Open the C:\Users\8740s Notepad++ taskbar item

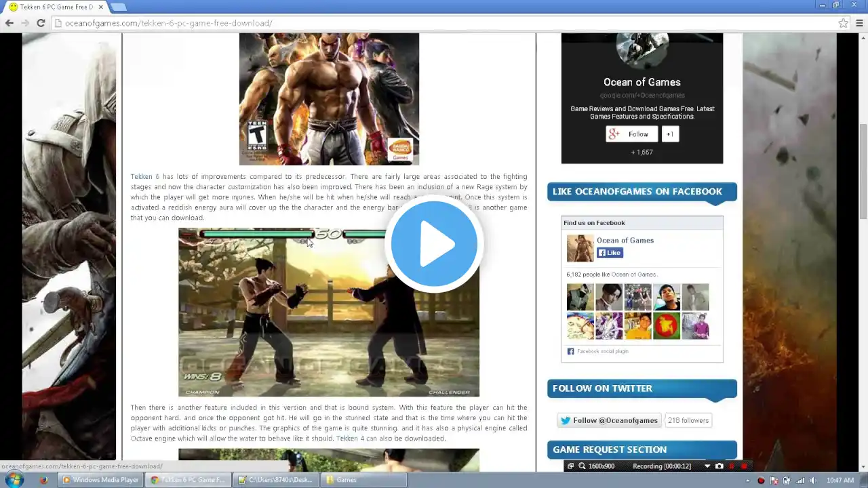coord(276,480)
